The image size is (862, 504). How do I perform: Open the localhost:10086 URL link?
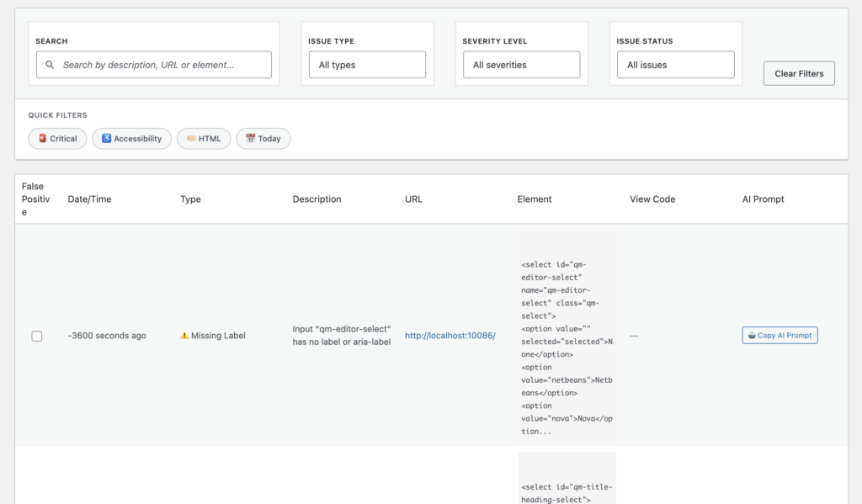(x=450, y=336)
